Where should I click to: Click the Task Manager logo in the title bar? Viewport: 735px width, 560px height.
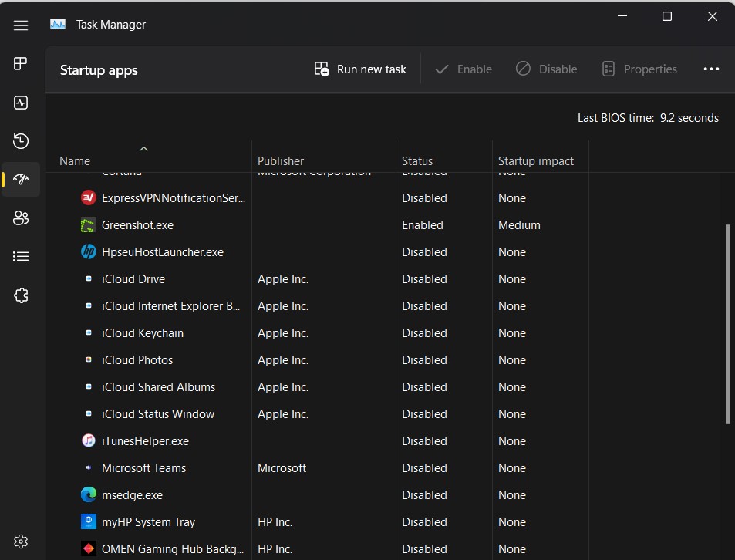pos(57,24)
